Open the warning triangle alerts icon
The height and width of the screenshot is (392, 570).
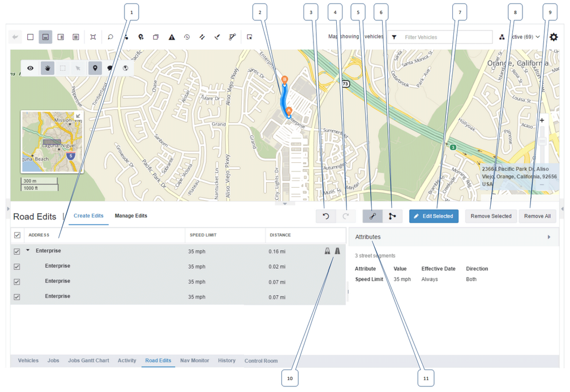pos(172,37)
